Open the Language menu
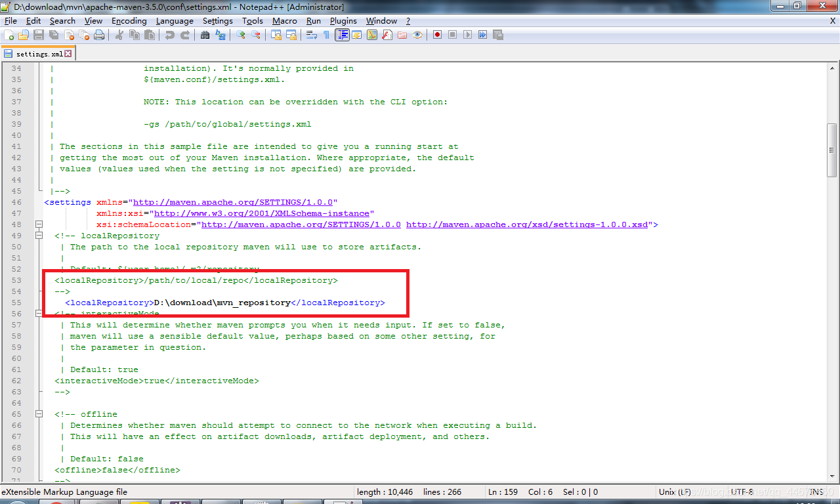 click(175, 21)
